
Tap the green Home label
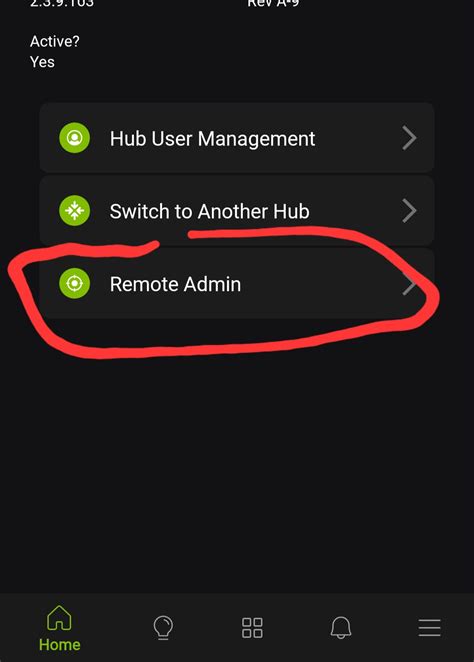click(x=60, y=645)
